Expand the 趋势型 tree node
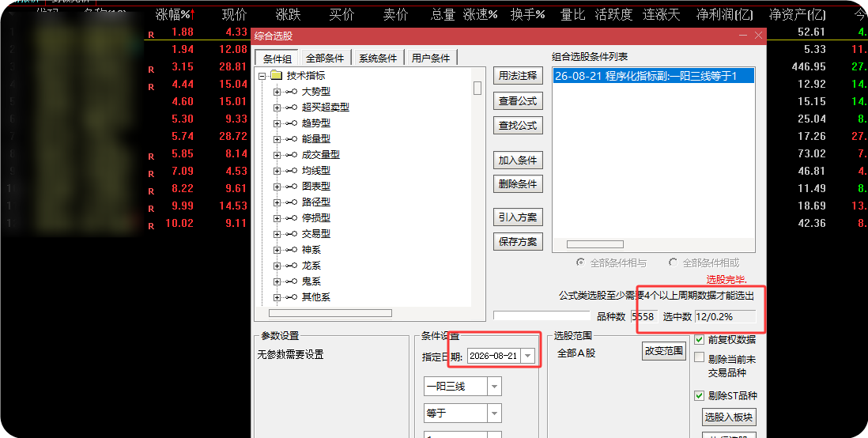The height and width of the screenshot is (438, 868). pyautogui.click(x=277, y=123)
